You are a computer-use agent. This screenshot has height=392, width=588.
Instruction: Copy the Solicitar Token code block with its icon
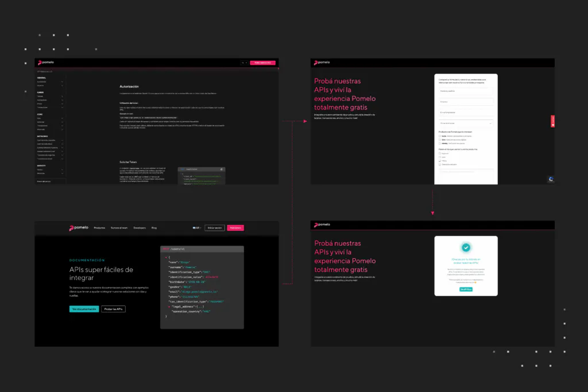pyautogui.click(x=222, y=169)
